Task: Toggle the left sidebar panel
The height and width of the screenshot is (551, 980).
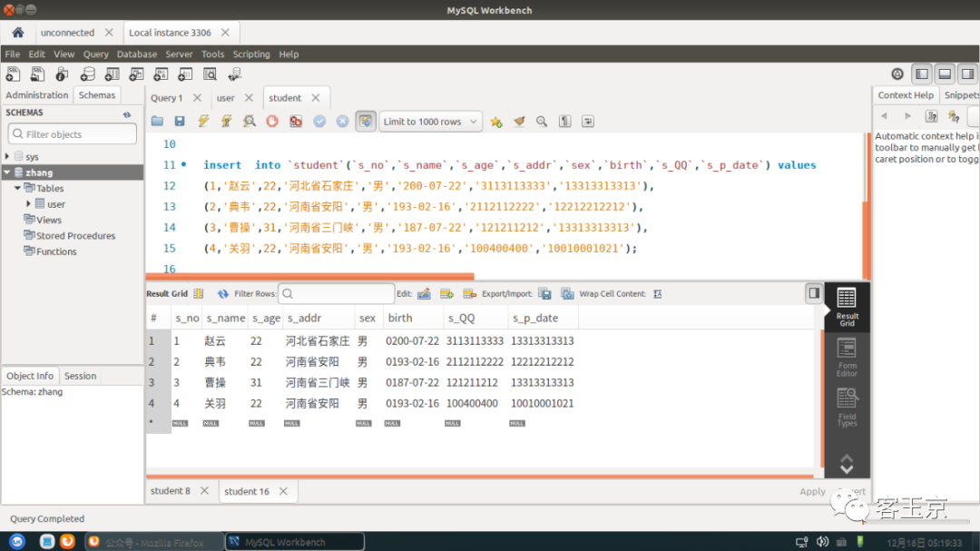Action: (922, 74)
